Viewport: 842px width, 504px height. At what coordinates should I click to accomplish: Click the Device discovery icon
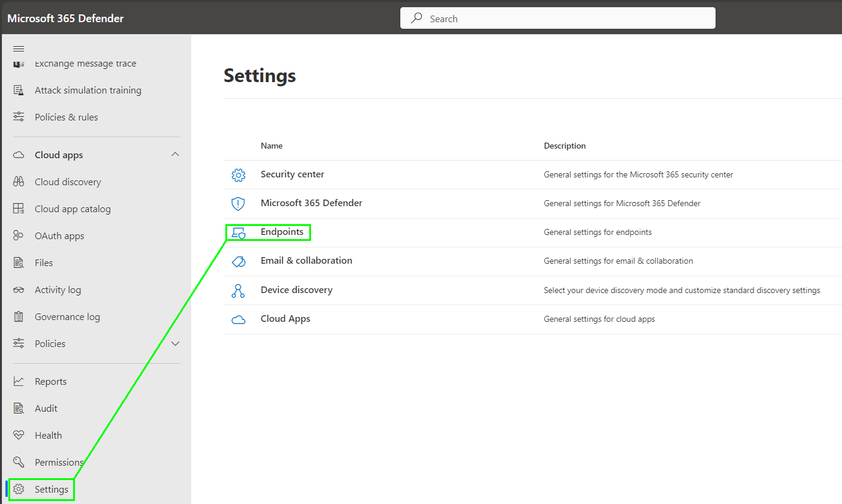238,291
